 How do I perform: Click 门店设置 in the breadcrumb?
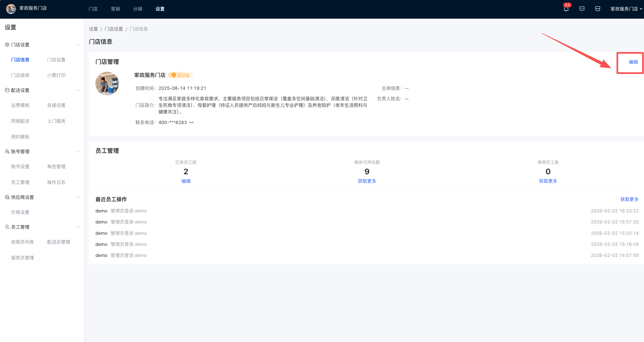(114, 29)
